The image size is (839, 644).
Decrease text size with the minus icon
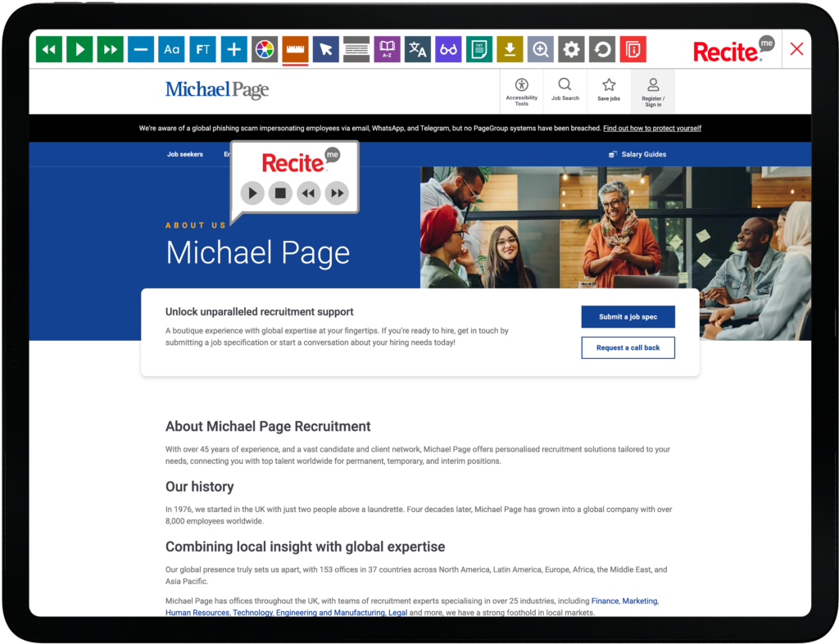tap(141, 50)
